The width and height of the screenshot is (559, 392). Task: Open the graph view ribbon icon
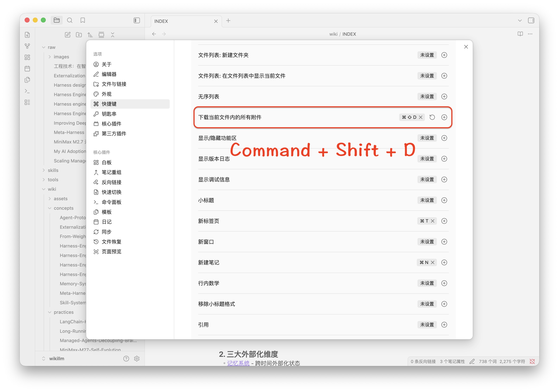[27, 46]
